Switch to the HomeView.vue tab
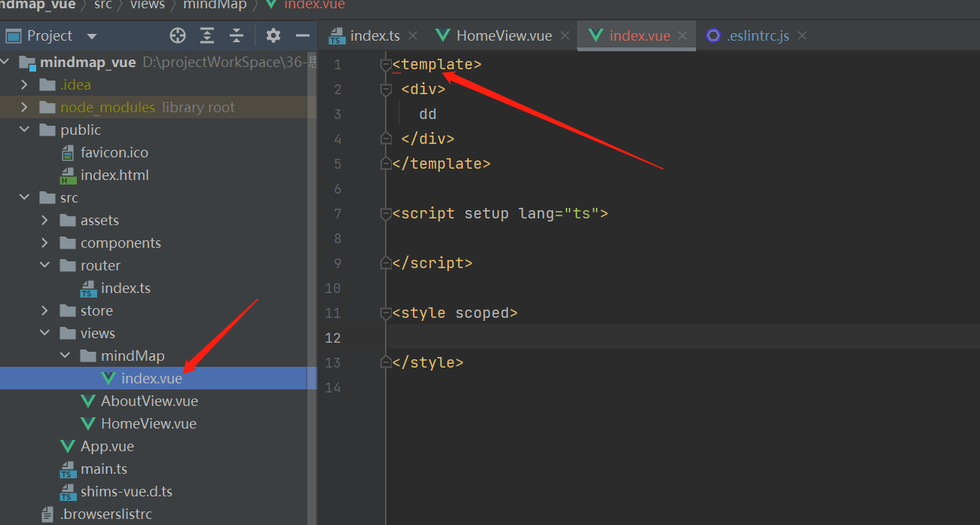Image resolution: width=980 pixels, height=525 pixels. click(503, 35)
